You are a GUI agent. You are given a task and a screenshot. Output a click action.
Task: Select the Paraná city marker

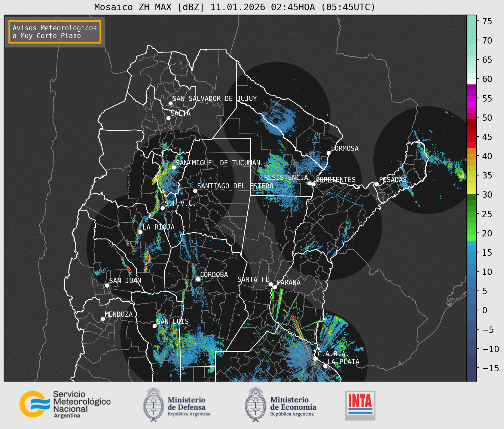275,287
